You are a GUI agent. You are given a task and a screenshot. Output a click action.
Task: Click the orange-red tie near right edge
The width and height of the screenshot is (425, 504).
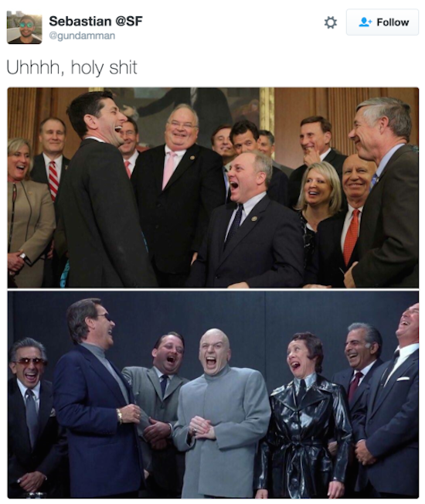pos(351,237)
